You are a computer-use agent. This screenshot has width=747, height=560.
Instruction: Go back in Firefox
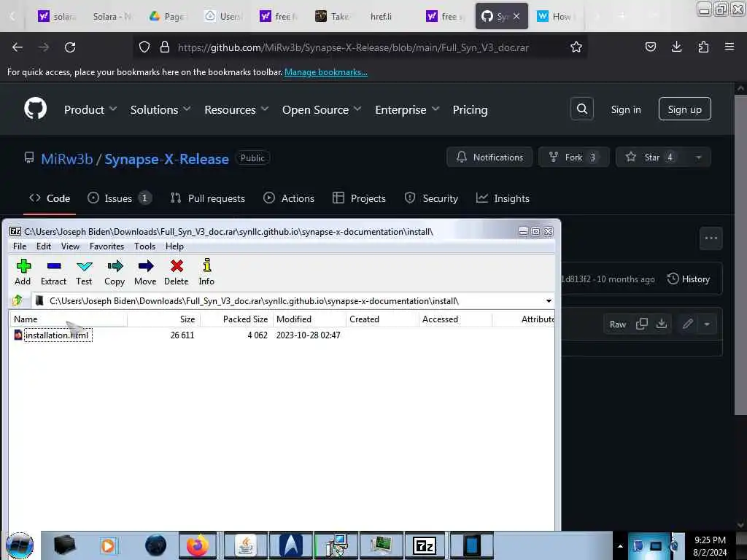18,47
